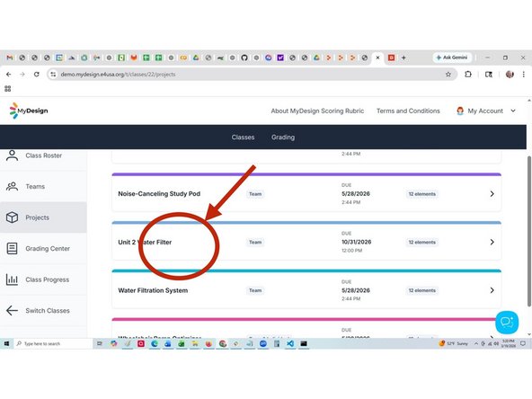
Task: Launch Visual Studio Code from taskbar
Action: pos(290,343)
